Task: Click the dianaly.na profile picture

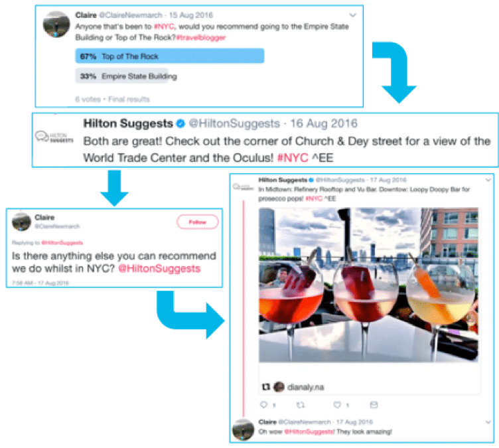Action: (x=279, y=387)
